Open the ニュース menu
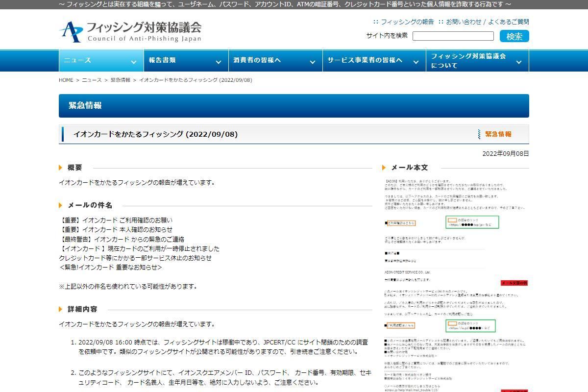The width and height of the screenshot is (588, 392). click(x=100, y=60)
